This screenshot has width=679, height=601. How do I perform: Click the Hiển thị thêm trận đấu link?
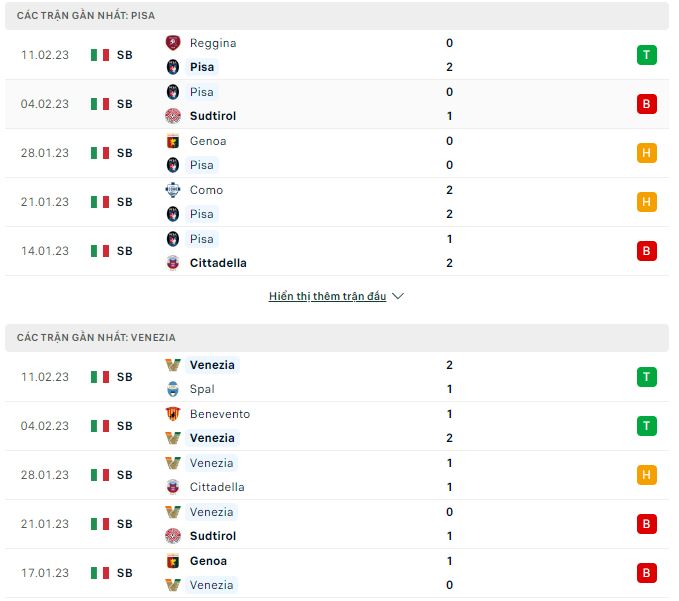pos(327,297)
